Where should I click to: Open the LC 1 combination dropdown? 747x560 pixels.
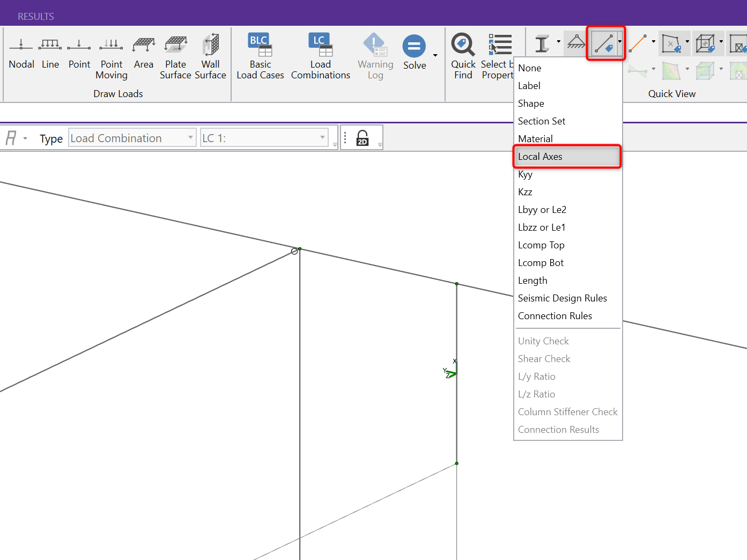click(322, 138)
